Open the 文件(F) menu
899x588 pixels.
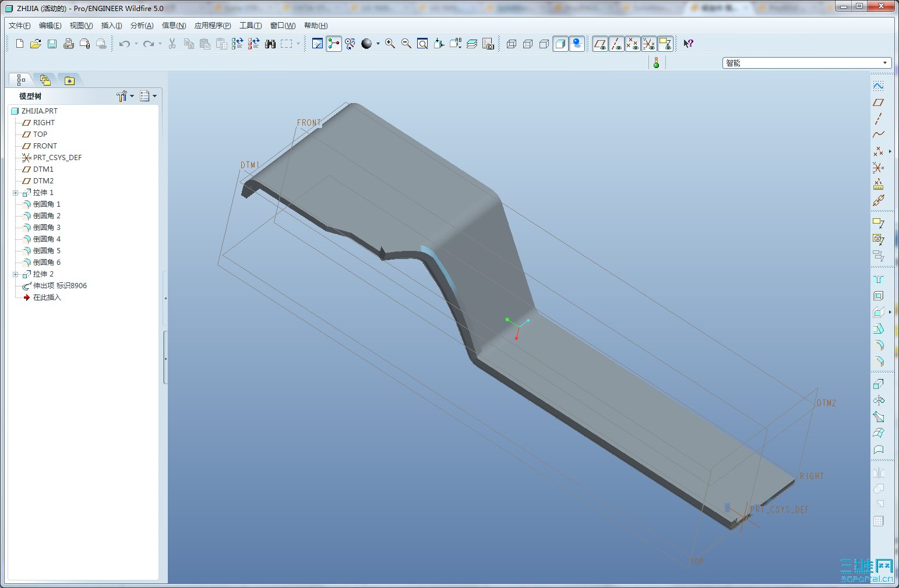20,26
